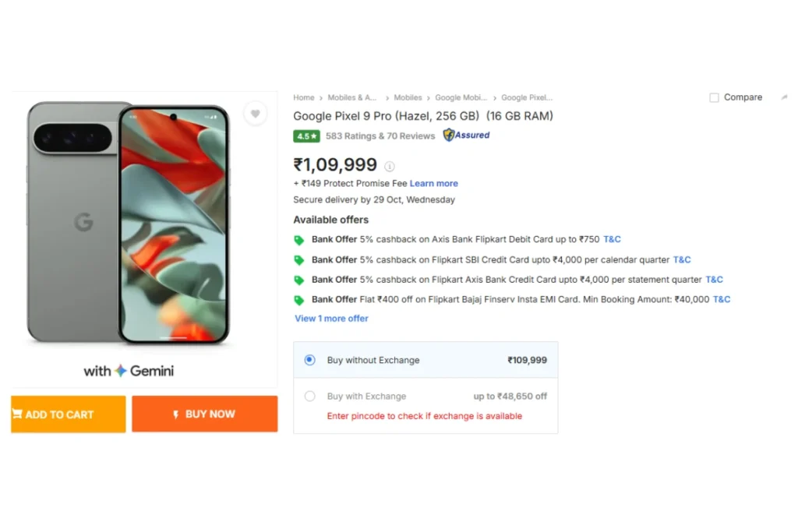This screenshot has height=532, width=798.
Task: Expand View 1 more offer
Action: click(331, 318)
